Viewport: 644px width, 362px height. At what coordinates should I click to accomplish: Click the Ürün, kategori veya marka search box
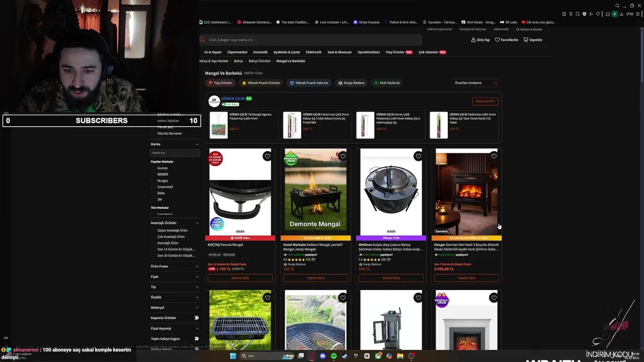311,40
